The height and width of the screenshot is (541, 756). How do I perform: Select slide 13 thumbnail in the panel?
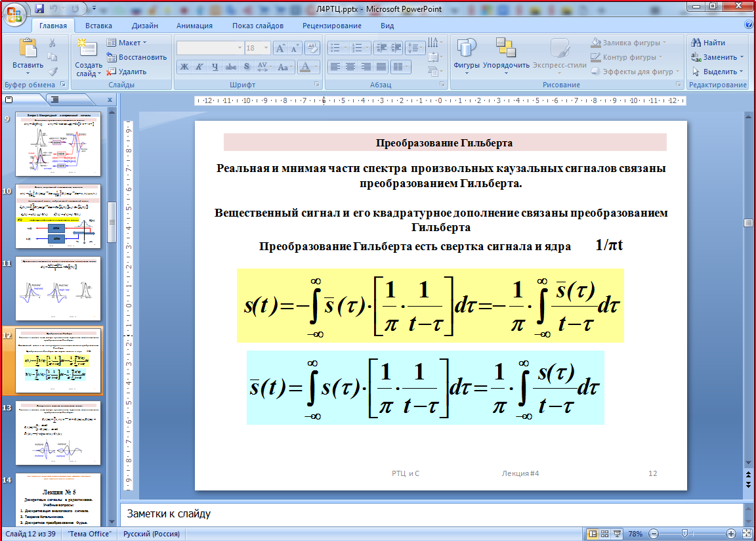58,433
